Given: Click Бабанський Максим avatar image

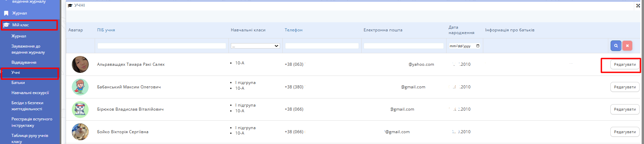Looking at the screenshot, I should 80,87.
